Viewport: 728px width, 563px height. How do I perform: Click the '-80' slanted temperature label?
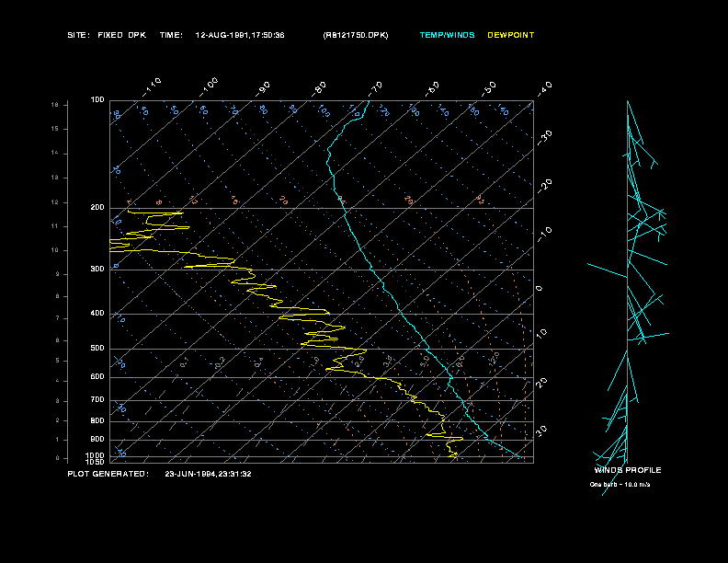coord(319,89)
